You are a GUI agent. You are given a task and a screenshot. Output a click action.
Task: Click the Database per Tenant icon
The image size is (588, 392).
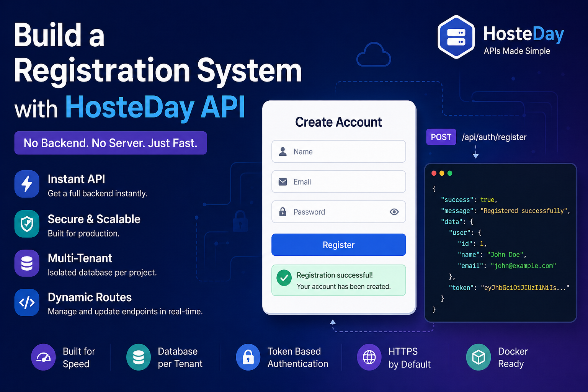click(139, 357)
